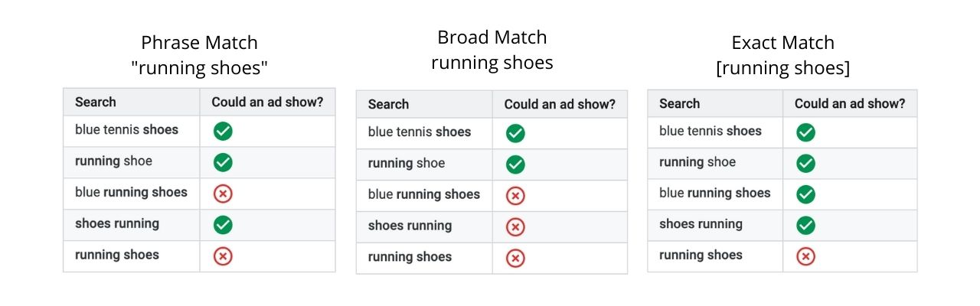Click Exact Match green check for running shoe
The height and width of the screenshot is (306, 980).
pyautogui.click(x=805, y=163)
